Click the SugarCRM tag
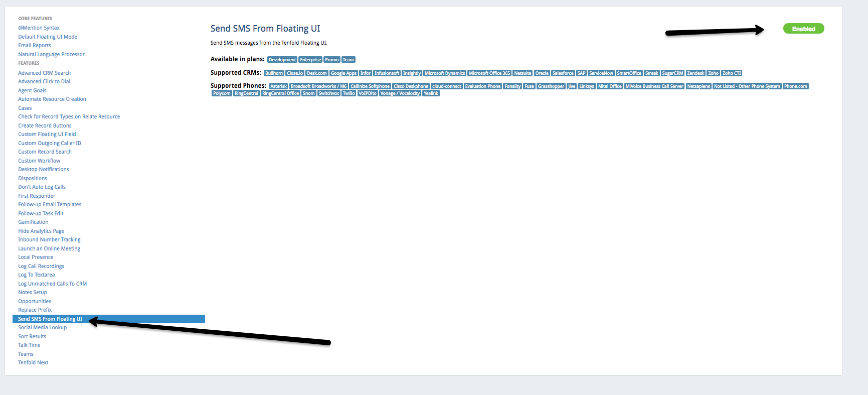The width and height of the screenshot is (868, 395). (672, 73)
